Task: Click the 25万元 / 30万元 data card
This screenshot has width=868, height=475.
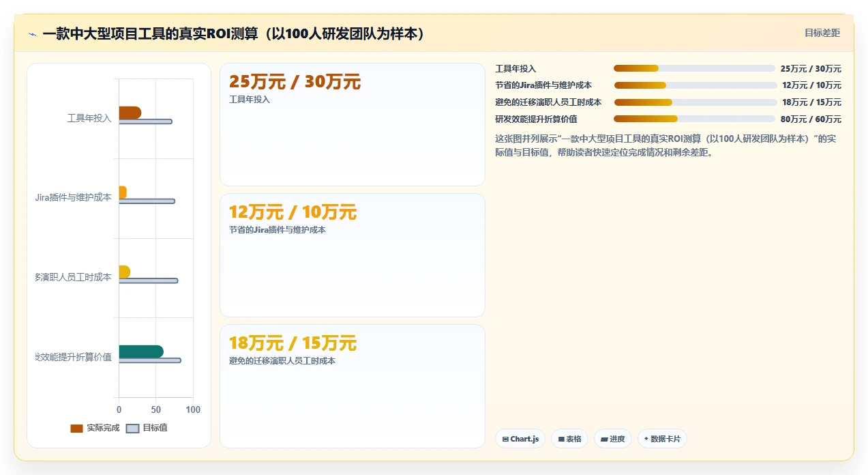Action: pyautogui.click(x=353, y=125)
